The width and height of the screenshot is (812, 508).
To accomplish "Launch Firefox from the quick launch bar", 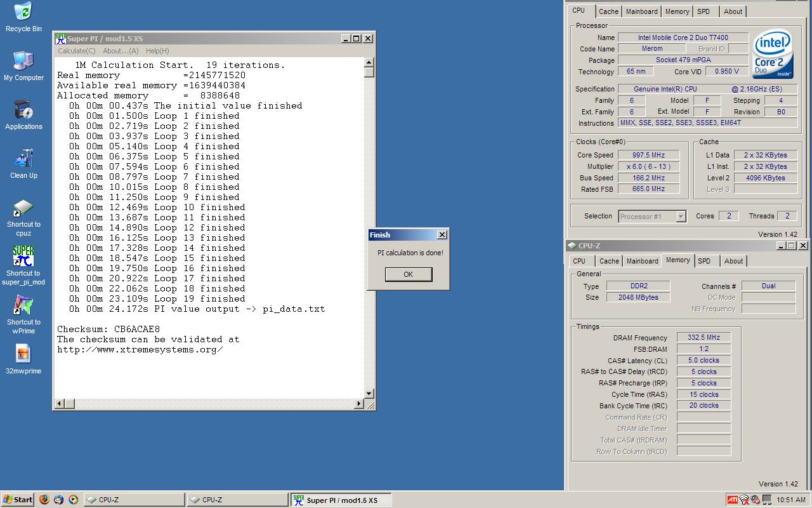I will 44,500.
